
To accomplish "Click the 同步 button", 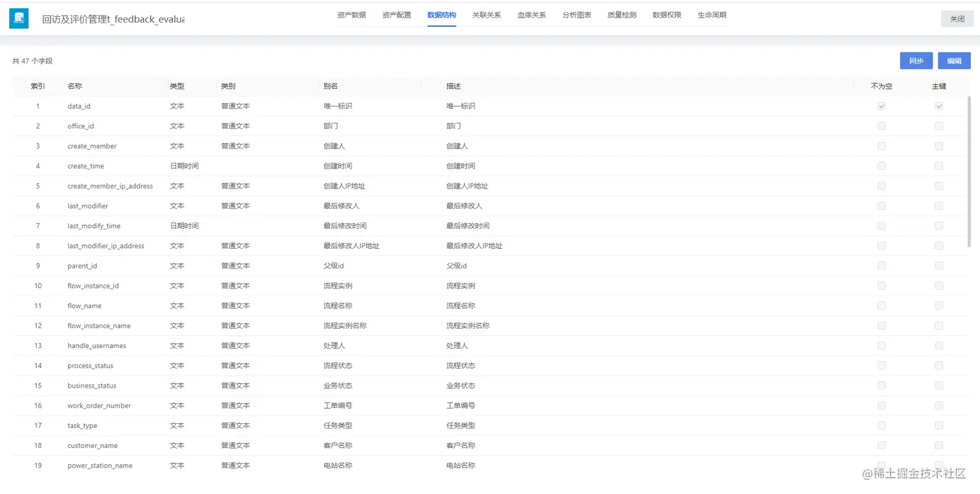I will pyautogui.click(x=916, y=60).
